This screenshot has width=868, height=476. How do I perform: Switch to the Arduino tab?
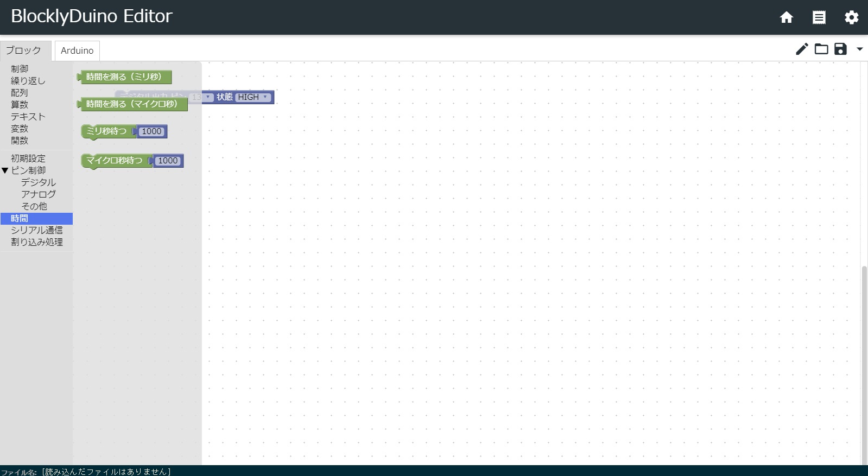point(77,50)
